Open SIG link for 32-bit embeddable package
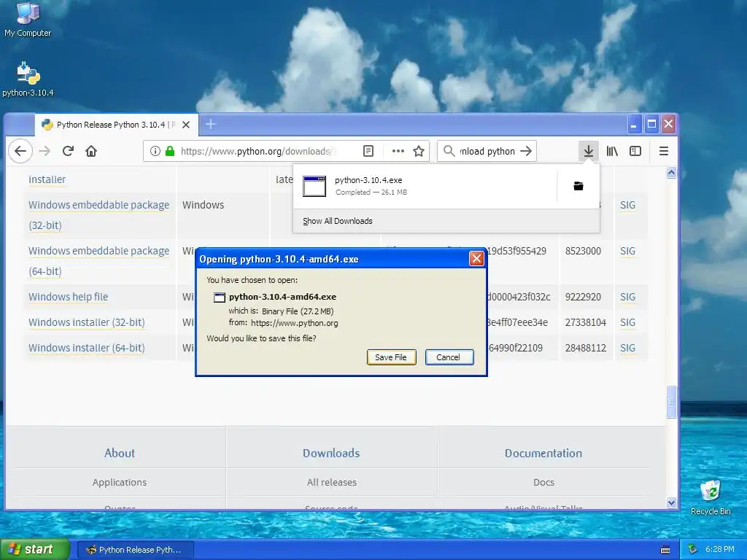 (627, 205)
